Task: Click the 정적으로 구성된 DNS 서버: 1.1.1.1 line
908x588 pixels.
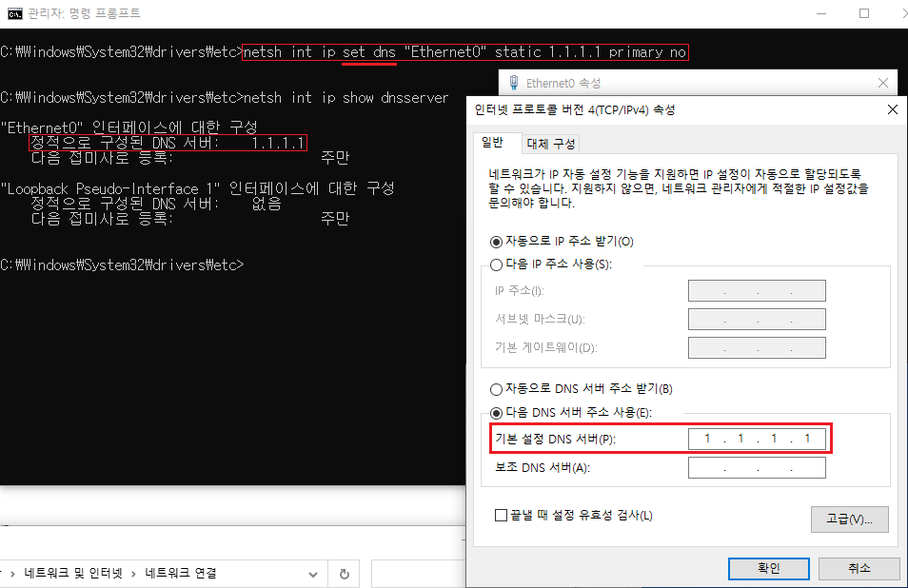Action: coord(168,143)
